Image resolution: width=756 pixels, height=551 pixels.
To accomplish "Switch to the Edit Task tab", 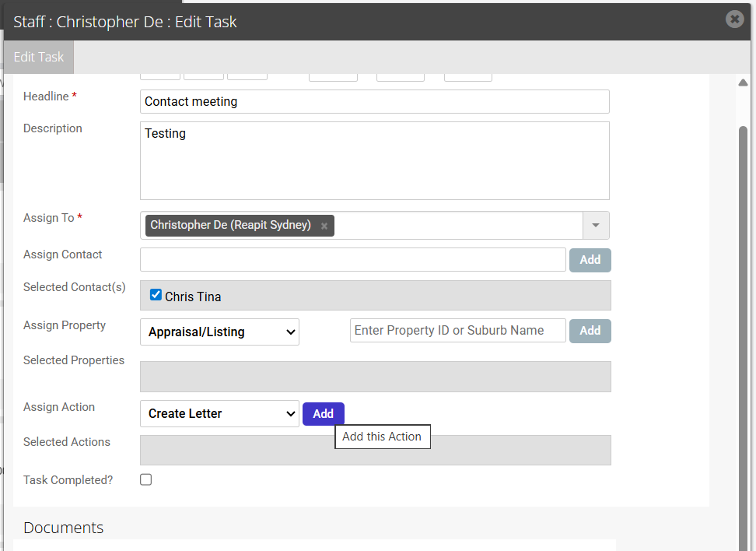I will coord(39,57).
